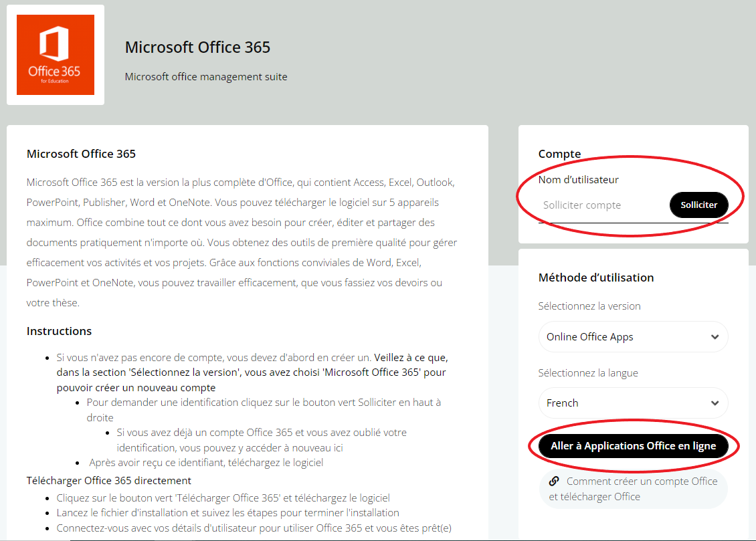Click the Compte heading
Screen dimensions: 756x541
click(x=559, y=154)
